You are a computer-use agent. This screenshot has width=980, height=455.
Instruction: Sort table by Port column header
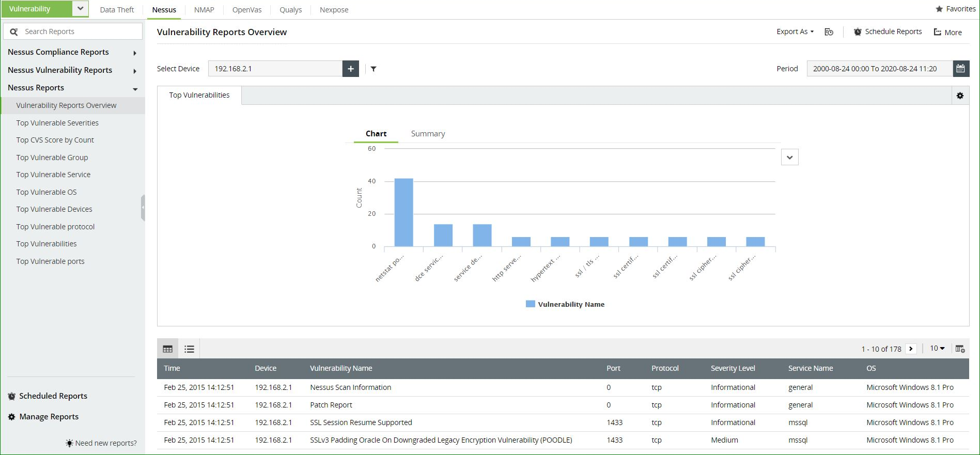pyautogui.click(x=614, y=369)
